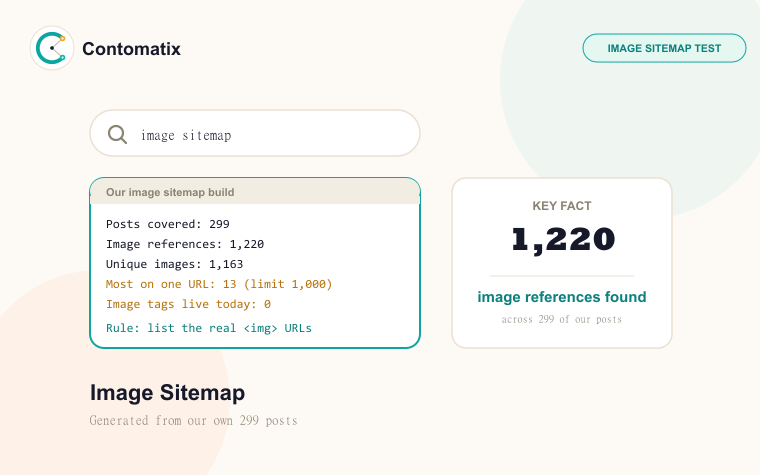Click the 'Unique images: 1,163' line
Image resolution: width=760 pixels, height=475 pixels.
(x=174, y=264)
